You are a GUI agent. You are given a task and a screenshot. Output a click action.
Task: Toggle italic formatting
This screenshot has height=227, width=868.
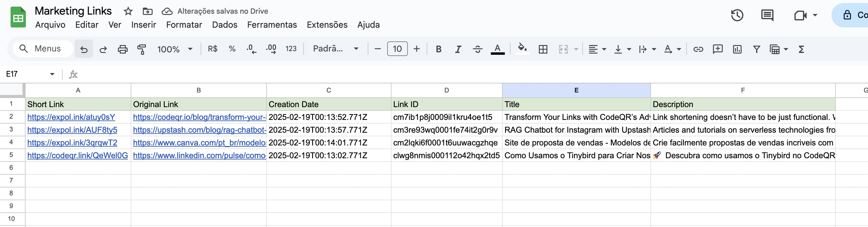(458, 49)
